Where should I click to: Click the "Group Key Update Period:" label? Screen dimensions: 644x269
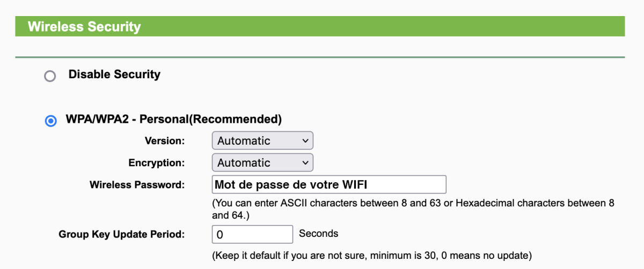pos(121,234)
